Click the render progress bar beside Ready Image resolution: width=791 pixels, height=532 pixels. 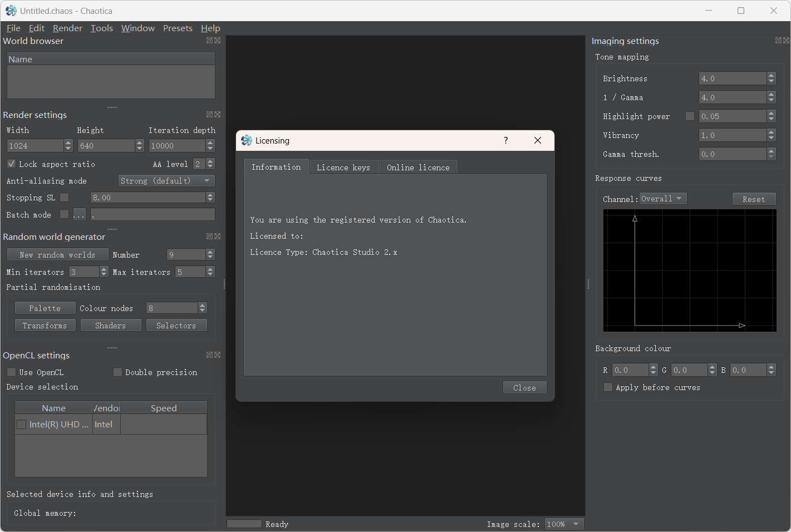coord(244,524)
